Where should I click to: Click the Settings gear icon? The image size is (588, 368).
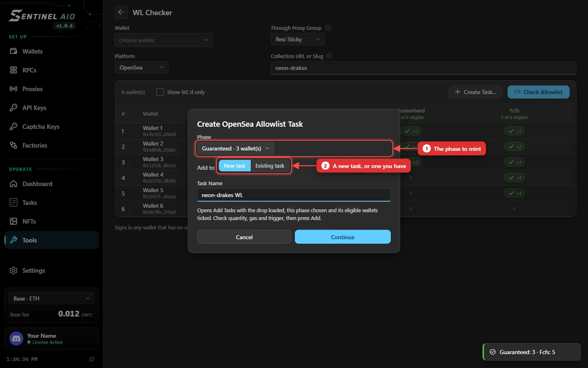coord(13,271)
